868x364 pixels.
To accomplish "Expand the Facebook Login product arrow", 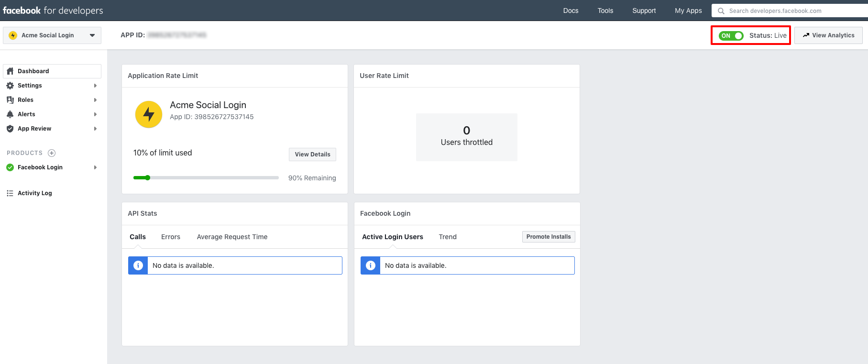I will coord(95,167).
